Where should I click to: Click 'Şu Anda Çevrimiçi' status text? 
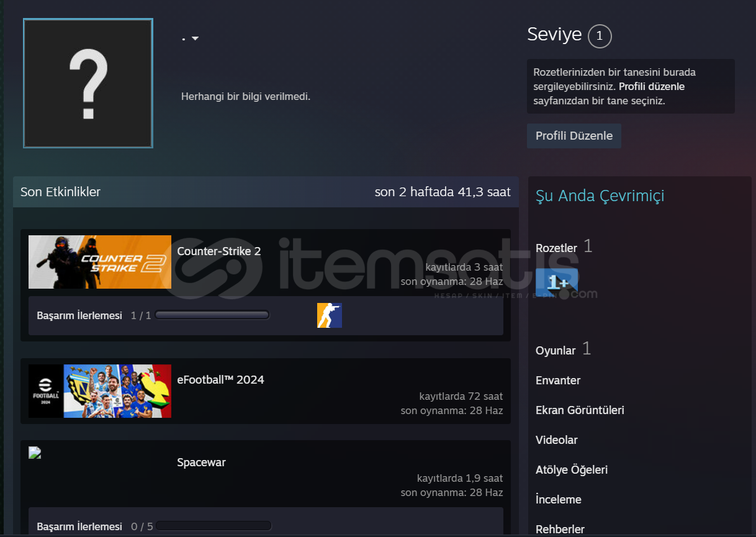pos(600,196)
